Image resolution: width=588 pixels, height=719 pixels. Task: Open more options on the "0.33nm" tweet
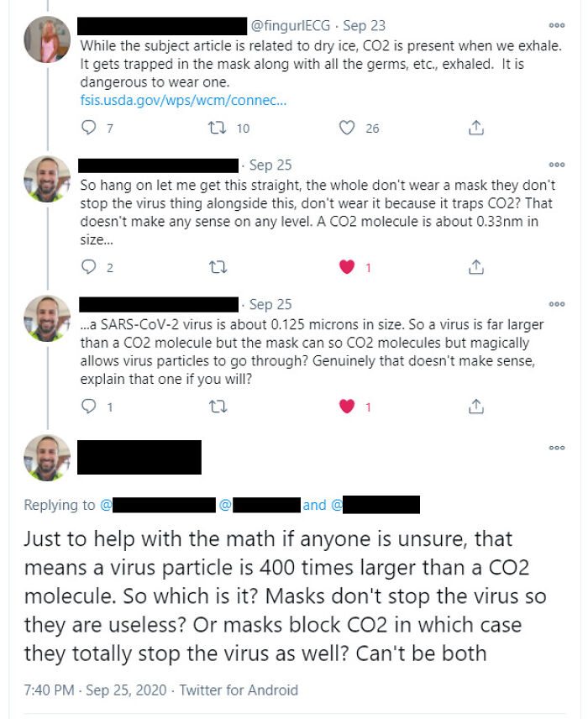click(557, 163)
